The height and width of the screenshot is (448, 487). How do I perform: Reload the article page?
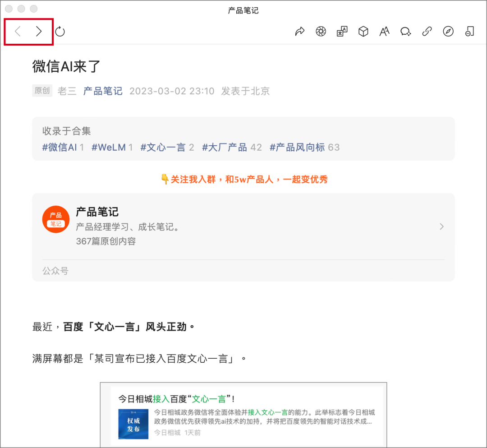click(60, 32)
